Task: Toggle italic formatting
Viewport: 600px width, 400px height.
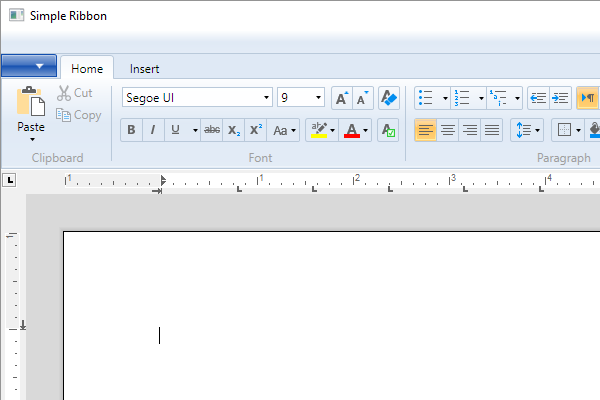Action: pos(153,130)
